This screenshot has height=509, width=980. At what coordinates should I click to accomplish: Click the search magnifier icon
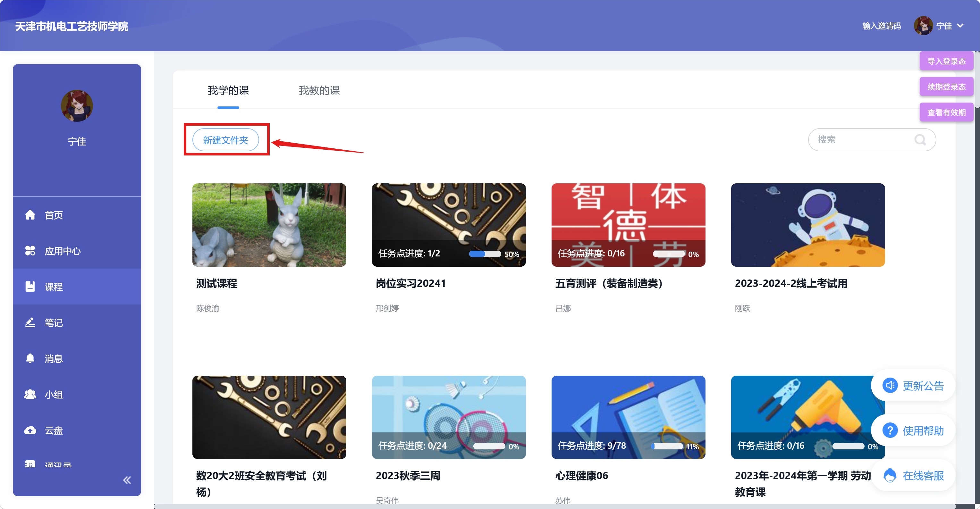[920, 140]
